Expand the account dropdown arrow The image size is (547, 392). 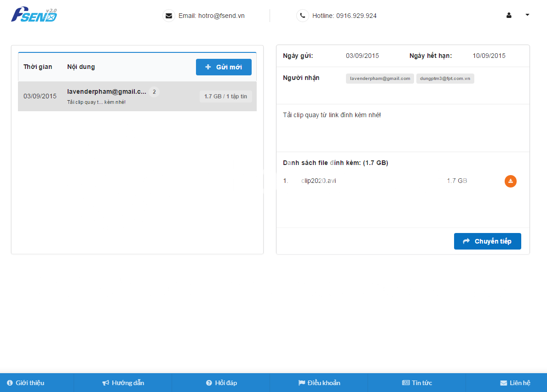point(527,15)
